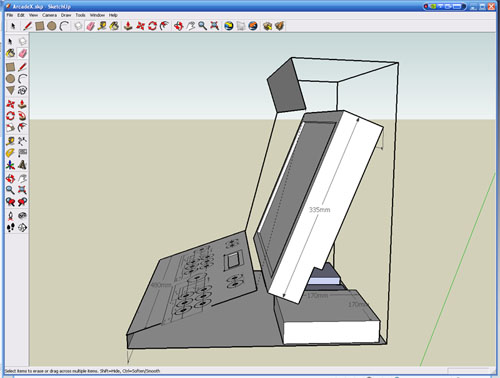Choose the Walk tool footprints icon

(10, 228)
